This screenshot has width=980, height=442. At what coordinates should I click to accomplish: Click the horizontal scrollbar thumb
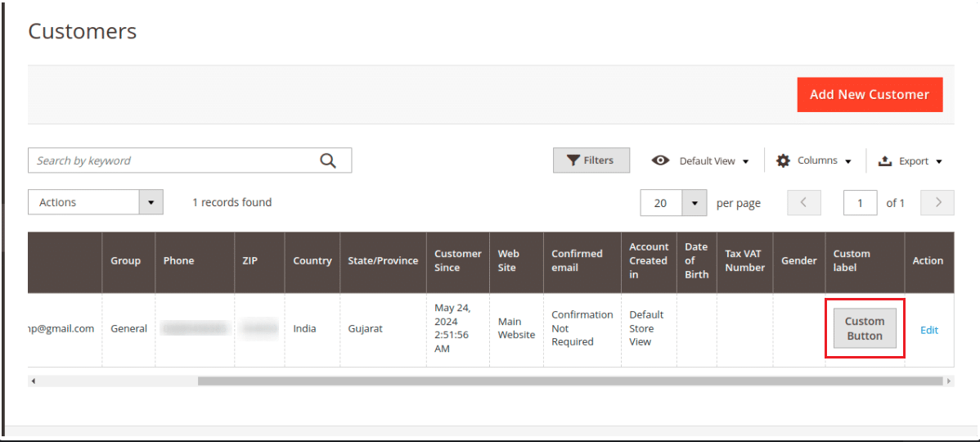tap(569, 381)
